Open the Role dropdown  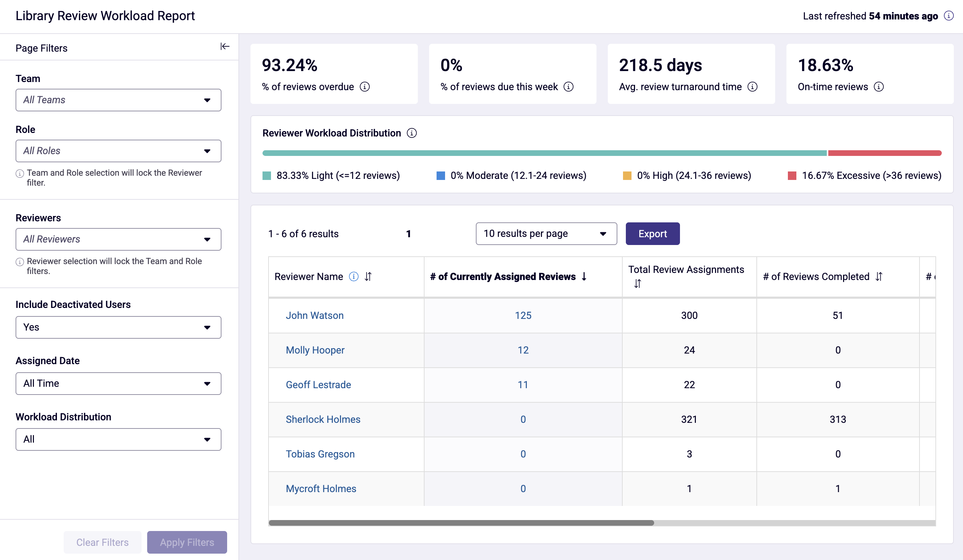[x=119, y=151]
